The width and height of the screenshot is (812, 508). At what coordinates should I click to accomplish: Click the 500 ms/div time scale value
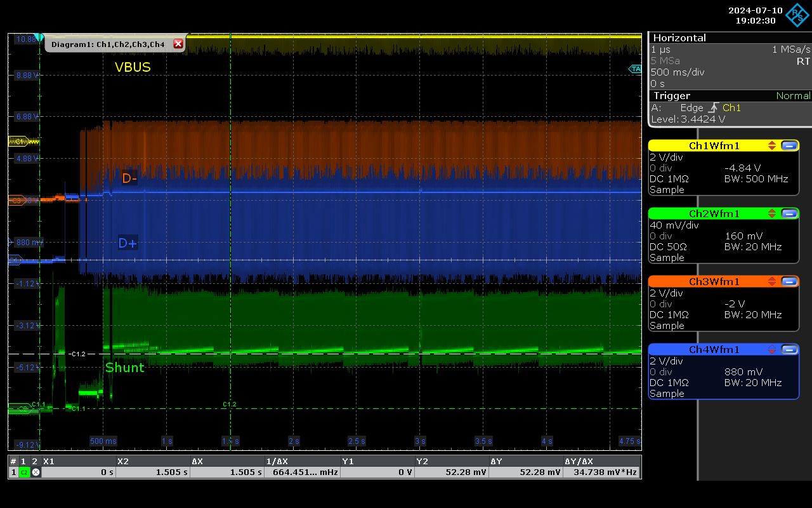click(x=678, y=72)
